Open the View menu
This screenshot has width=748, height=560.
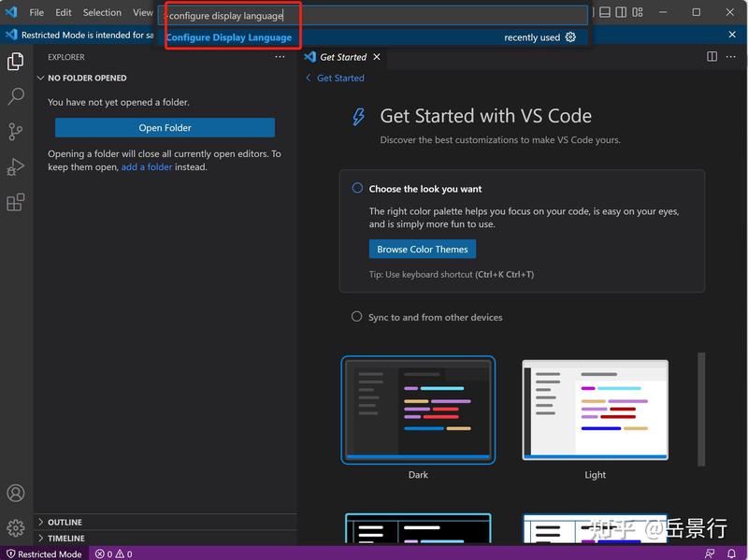143,12
